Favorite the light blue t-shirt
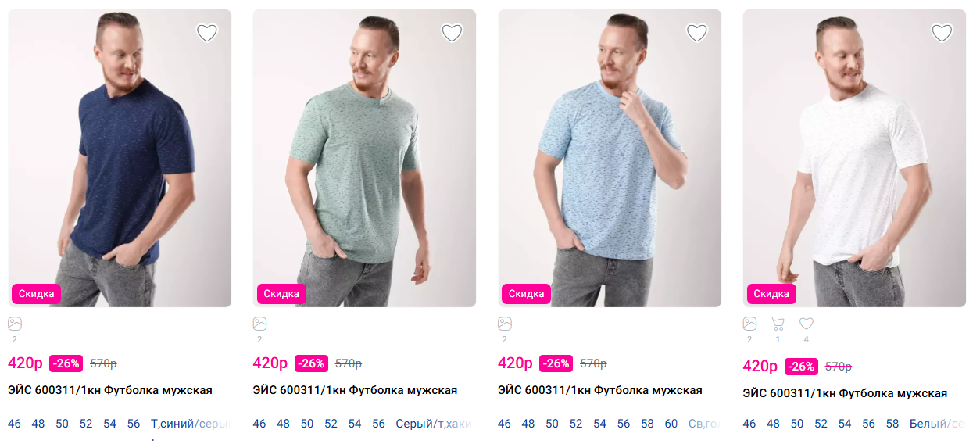Viewport: 980px width, 444px height. coord(696,33)
